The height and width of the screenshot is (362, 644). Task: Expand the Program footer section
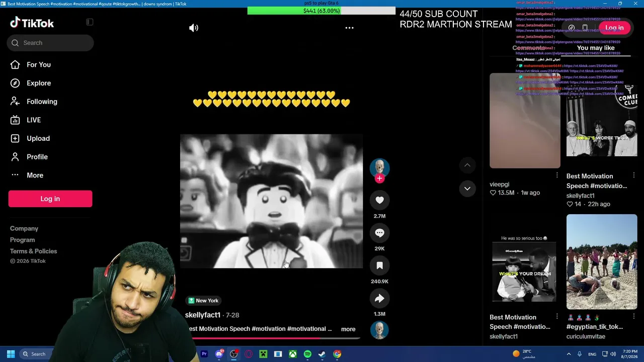click(23, 240)
